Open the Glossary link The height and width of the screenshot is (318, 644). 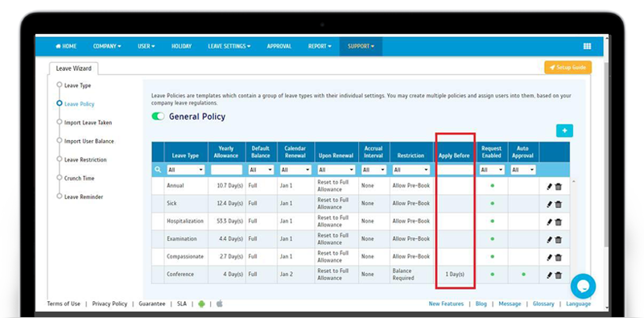pos(543,304)
